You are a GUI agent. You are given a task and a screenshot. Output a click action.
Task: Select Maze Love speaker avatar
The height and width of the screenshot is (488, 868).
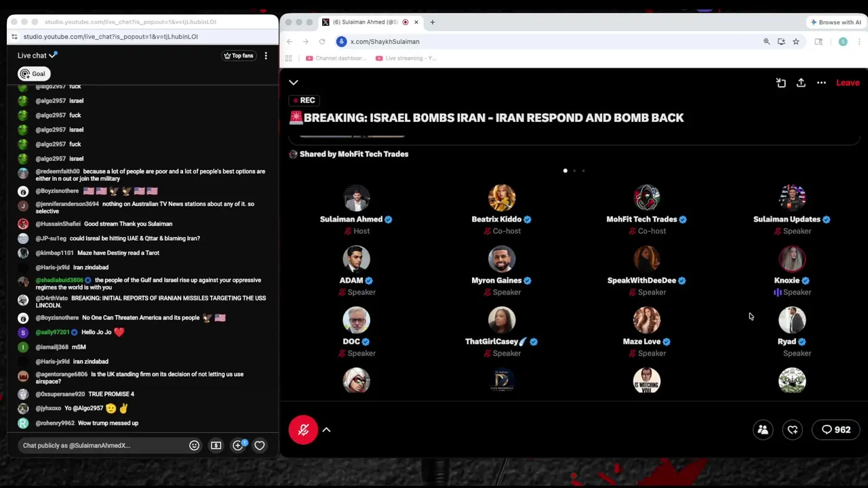(x=647, y=320)
